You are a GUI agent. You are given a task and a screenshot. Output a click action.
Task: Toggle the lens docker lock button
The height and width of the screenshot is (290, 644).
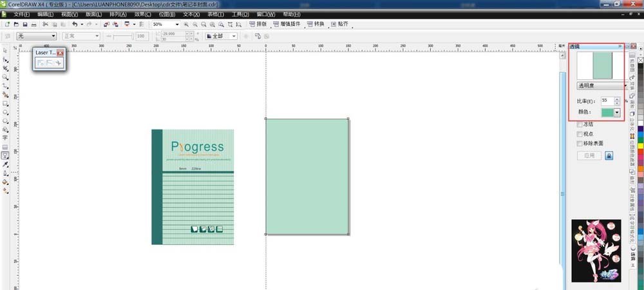point(609,156)
